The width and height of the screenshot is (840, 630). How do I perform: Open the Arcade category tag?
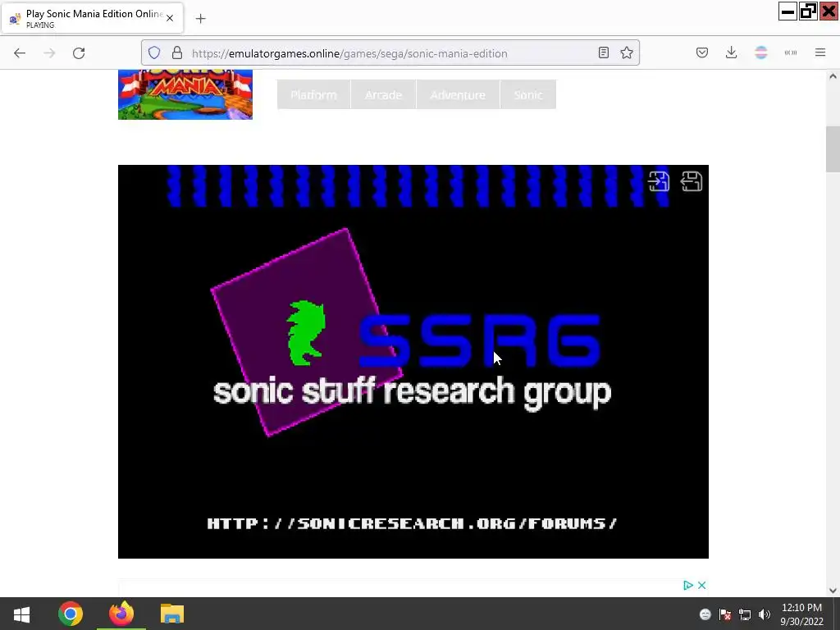point(384,95)
